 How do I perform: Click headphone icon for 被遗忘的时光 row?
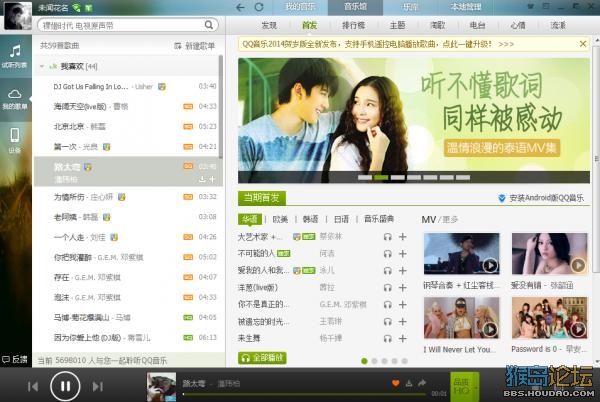coord(388,322)
